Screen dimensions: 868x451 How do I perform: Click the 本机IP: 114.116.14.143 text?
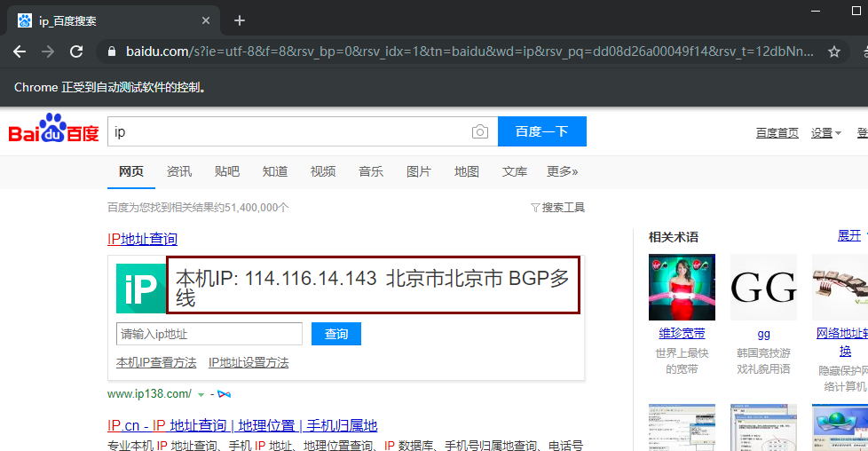click(276, 278)
